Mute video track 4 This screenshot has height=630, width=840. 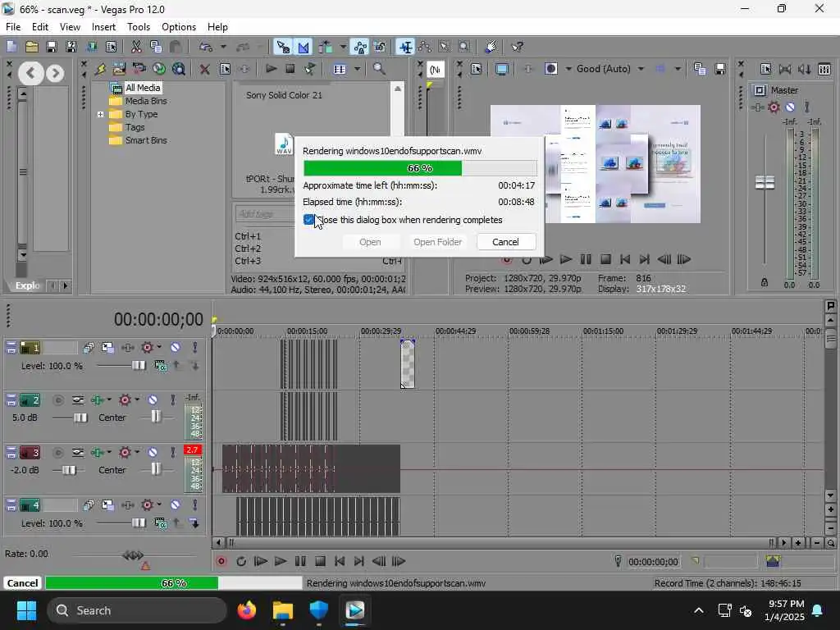pyautogui.click(x=176, y=504)
